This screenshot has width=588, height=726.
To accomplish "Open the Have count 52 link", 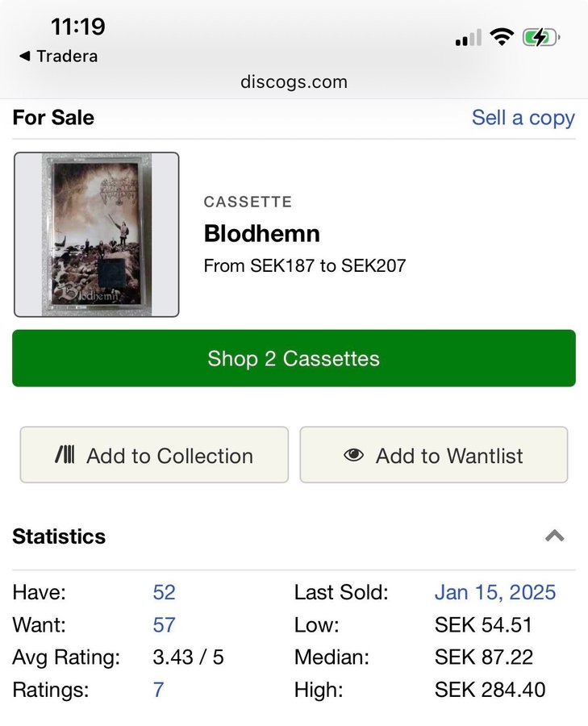I will click(x=164, y=593).
